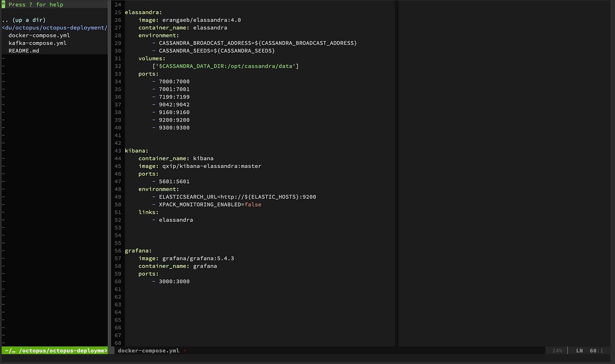615x364 pixels.
Task: Open docker-compose.yml in the file tree
Action: click(39, 36)
